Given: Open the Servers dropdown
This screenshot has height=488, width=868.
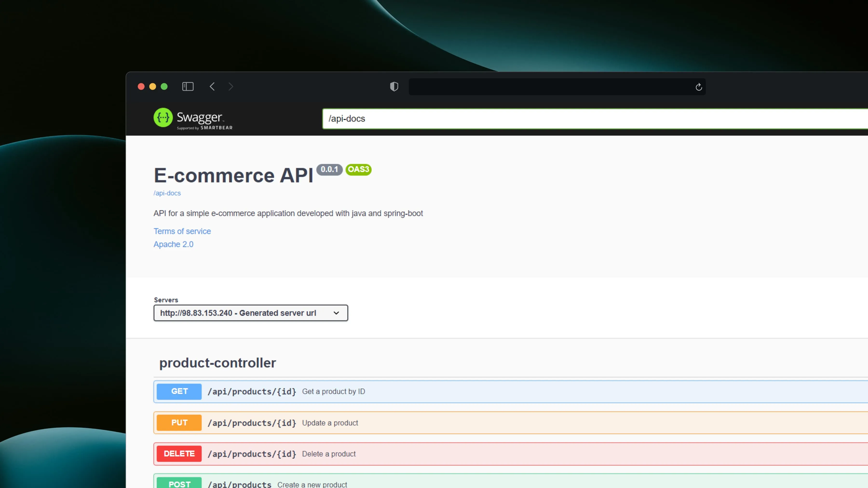Looking at the screenshot, I should coord(250,313).
